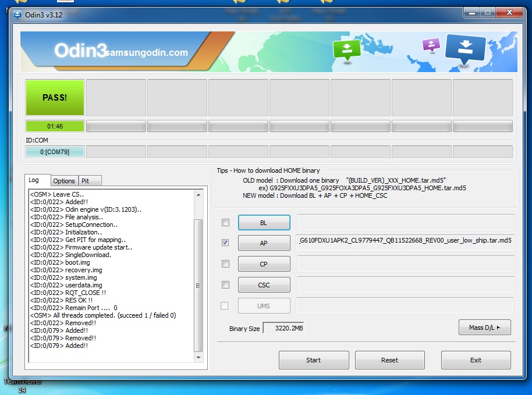This screenshot has height=395, width=532.
Task: Click the Binary Size value 3220.2MB
Action: pyautogui.click(x=283, y=328)
